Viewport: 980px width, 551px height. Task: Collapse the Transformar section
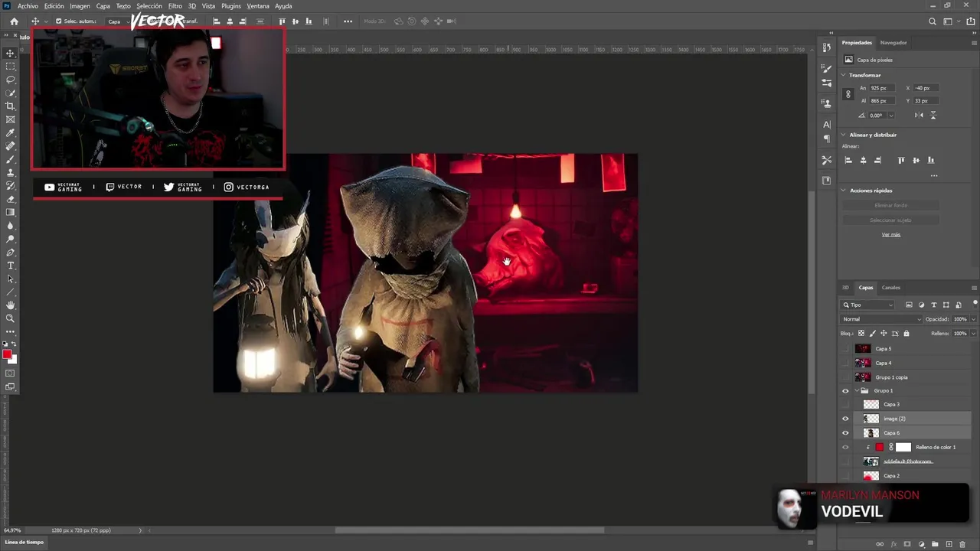coord(844,75)
